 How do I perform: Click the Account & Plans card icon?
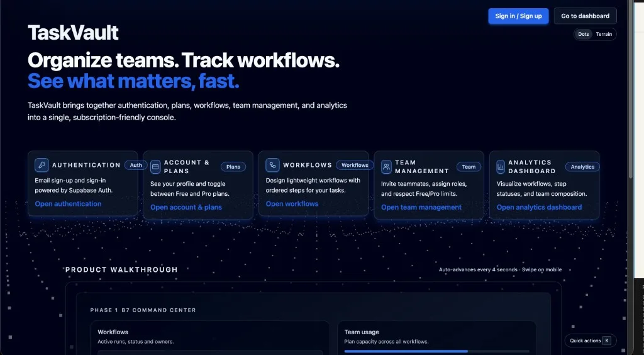click(x=155, y=166)
